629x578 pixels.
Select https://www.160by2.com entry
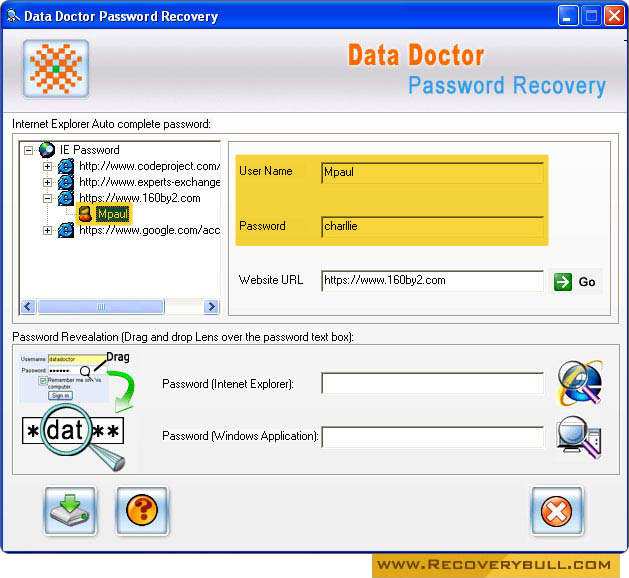pyautogui.click(x=140, y=198)
